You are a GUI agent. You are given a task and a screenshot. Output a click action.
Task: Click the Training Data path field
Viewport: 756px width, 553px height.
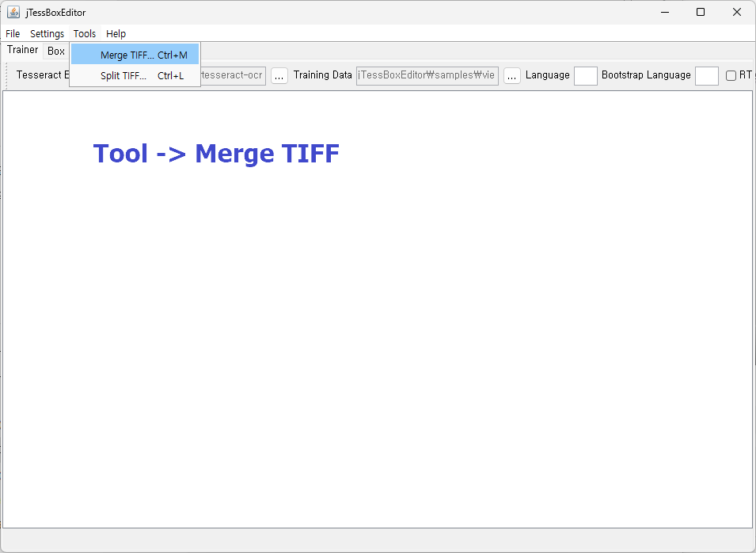[x=427, y=76]
